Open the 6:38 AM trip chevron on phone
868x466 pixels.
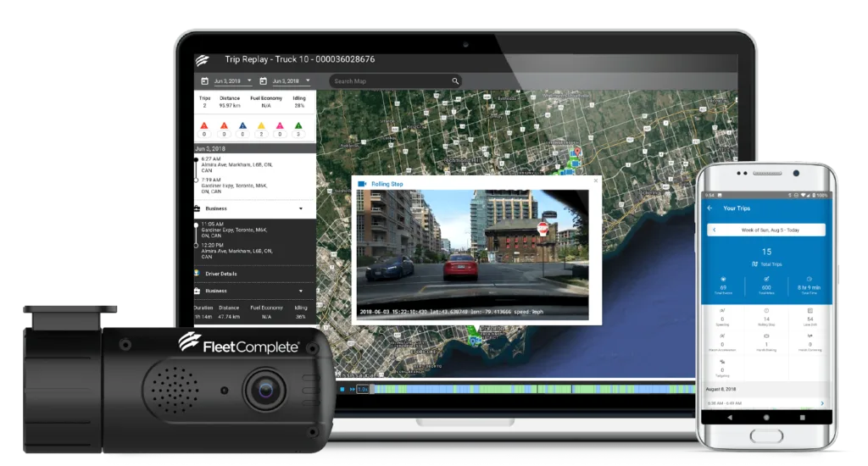pos(821,403)
